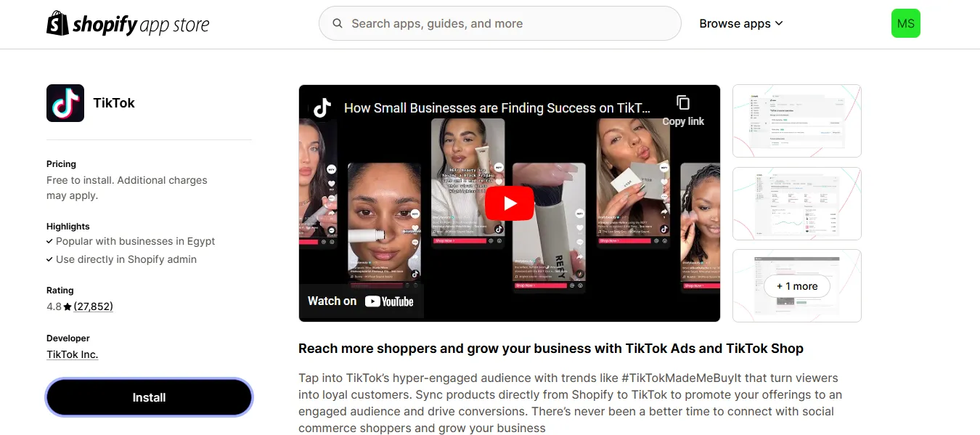The image size is (980, 435).
Task: Click the Shopify app store logo
Action: point(128,24)
